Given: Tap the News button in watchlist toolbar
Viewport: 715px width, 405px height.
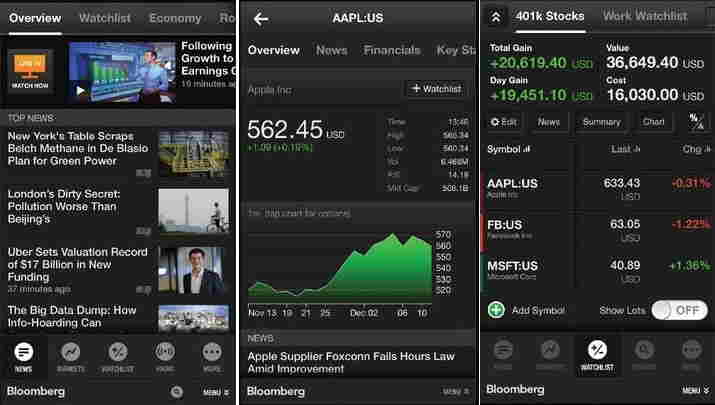Looking at the screenshot, I should [549, 122].
